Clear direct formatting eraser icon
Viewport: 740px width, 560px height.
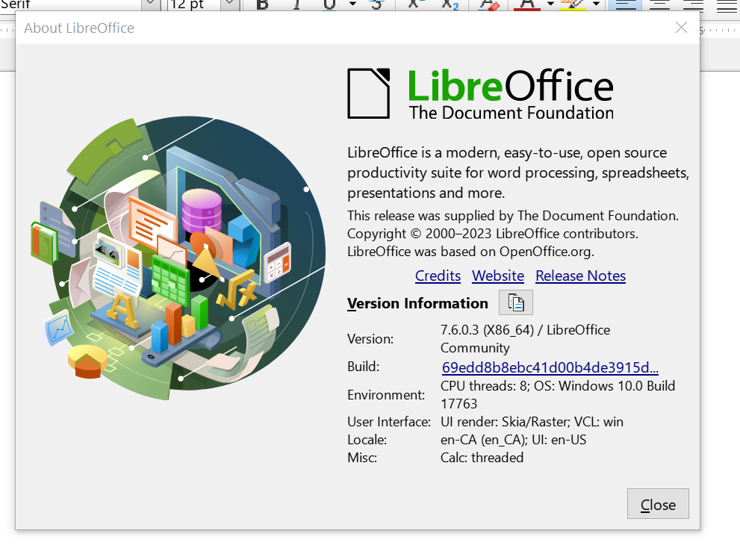[489, 4]
